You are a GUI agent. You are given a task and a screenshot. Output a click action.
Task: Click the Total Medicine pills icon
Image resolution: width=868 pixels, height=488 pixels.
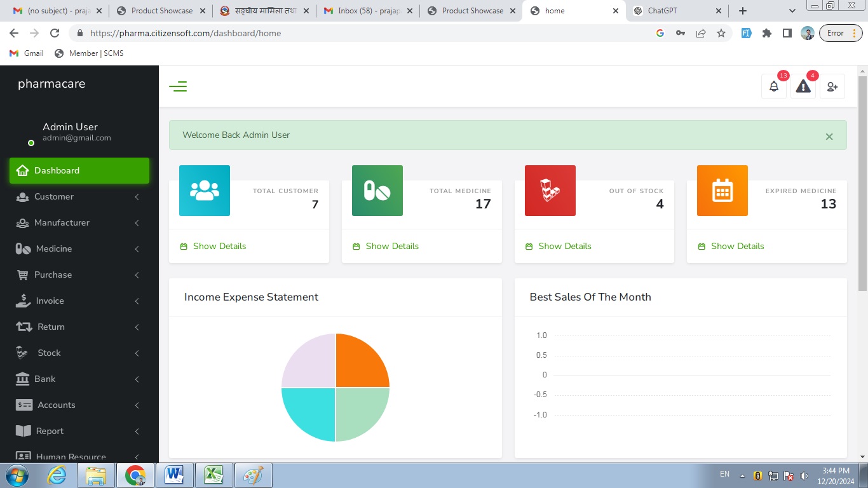point(377,191)
